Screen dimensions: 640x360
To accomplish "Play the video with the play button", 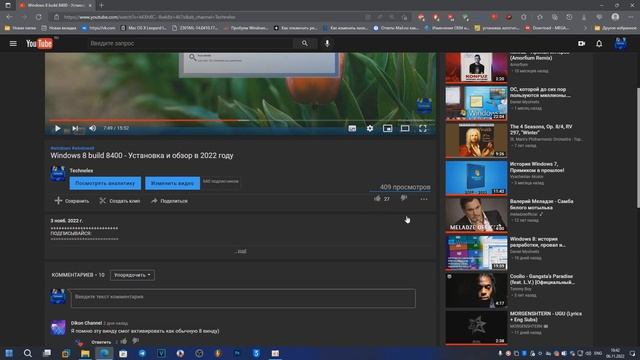I will click(x=58, y=128).
